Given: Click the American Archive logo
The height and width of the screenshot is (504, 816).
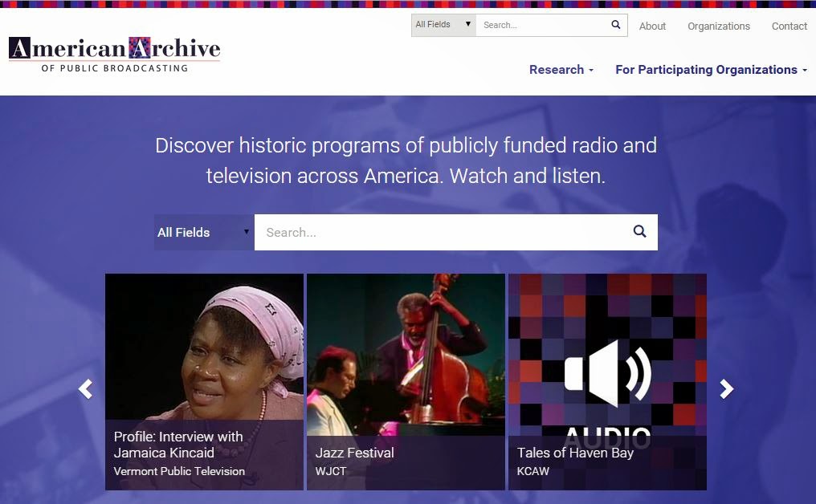Looking at the screenshot, I should pos(113,53).
